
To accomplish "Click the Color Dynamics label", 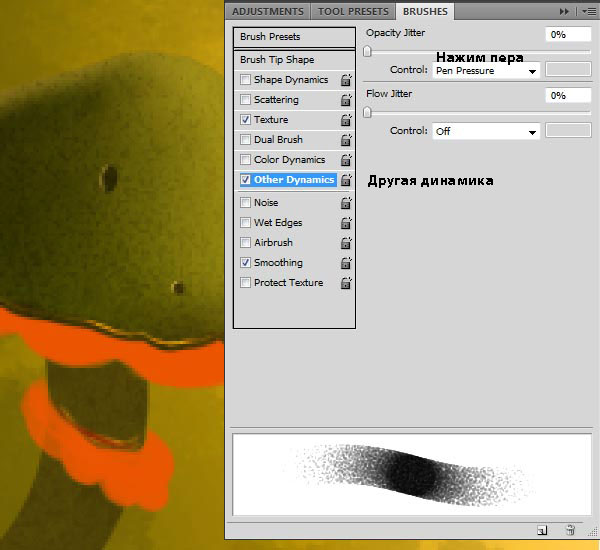I will pyautogui.click(x=290, y=160).
